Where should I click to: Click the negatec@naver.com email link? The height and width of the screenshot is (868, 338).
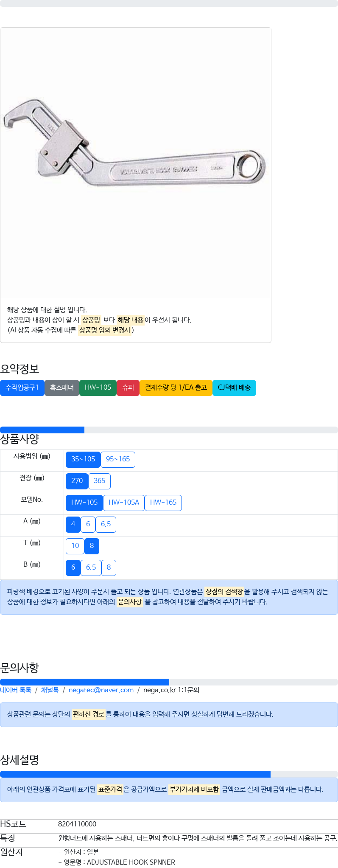click(101, 690)
